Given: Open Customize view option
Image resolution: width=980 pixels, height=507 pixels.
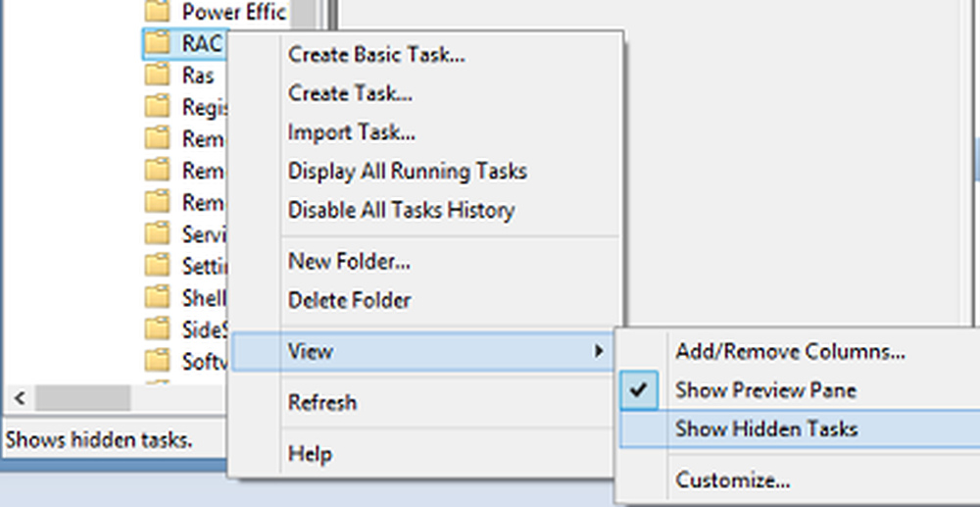Looking at the screenshot, I should pyautogui.click(x=732, y=481).
